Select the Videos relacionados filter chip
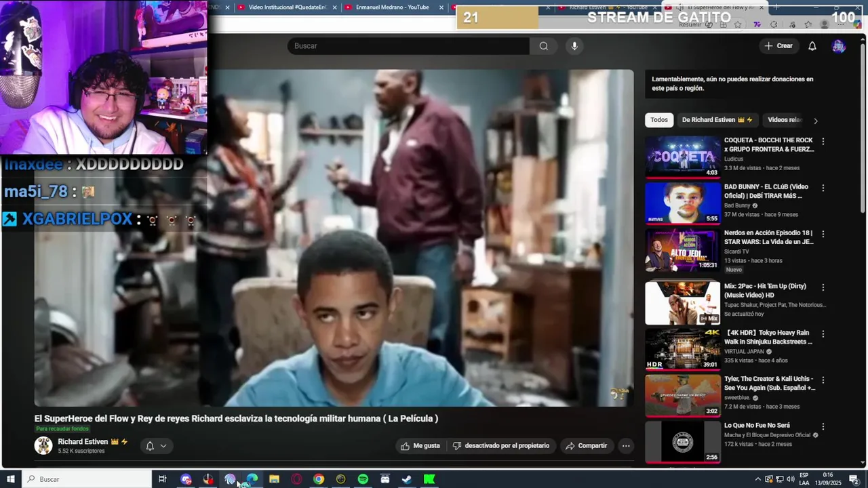This screenshot has height=488, width=868. click(x=785, y=120)
